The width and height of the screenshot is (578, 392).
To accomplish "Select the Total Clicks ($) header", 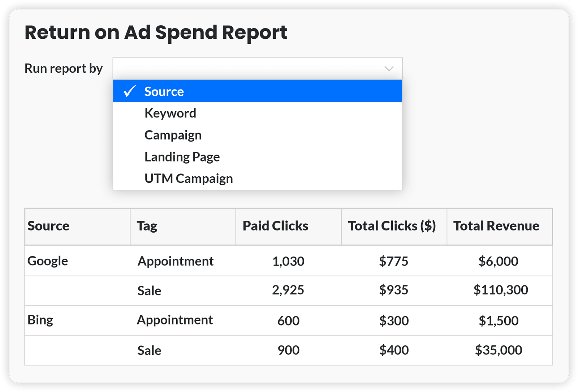I will [392, 226].
